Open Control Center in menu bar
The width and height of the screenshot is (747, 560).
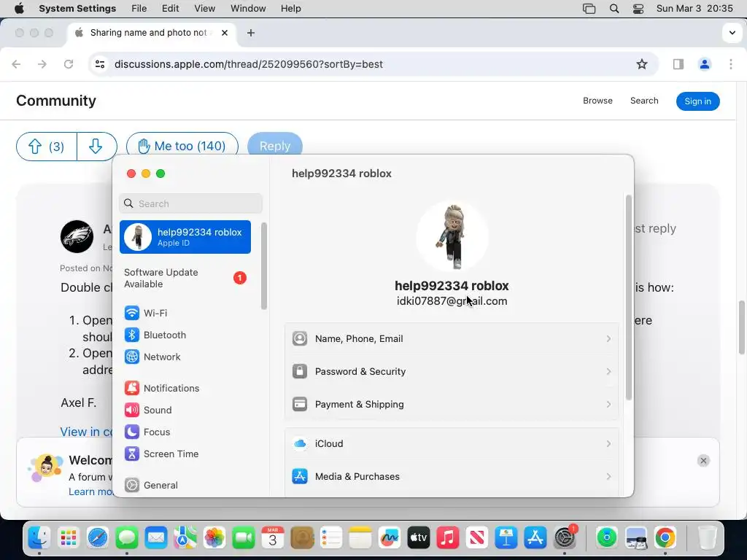(638, 9)
